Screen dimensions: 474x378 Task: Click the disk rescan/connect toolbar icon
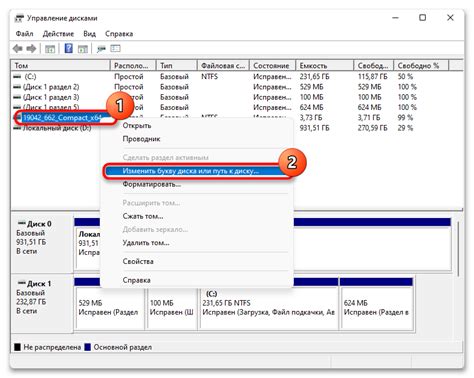[101, 49]
